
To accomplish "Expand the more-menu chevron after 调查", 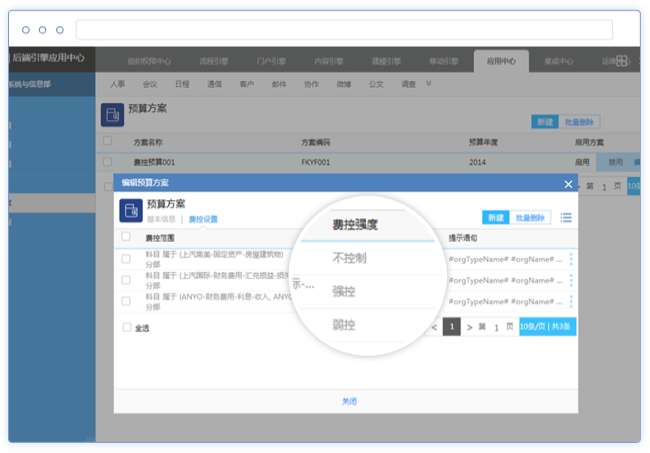I will coord(429,84).
